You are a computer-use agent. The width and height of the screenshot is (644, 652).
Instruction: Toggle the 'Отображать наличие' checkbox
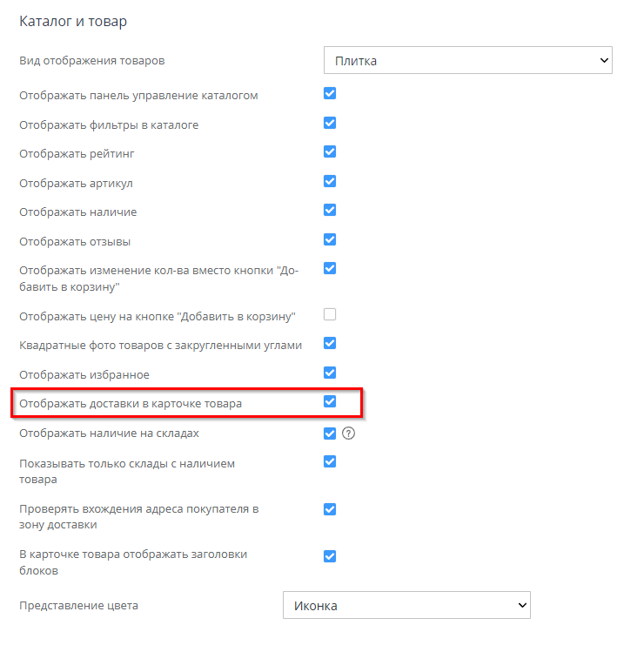[x=330, y=211]
